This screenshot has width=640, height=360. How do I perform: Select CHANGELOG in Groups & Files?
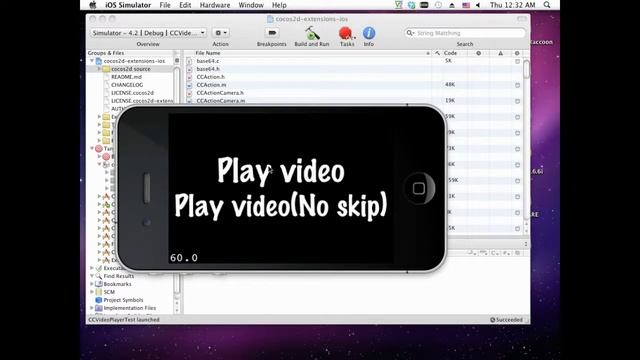coord(127,85)
